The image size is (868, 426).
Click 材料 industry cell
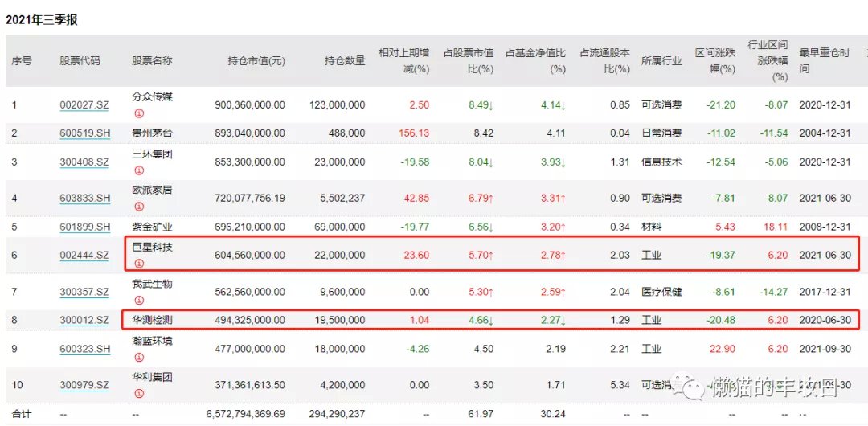point(652,227)
